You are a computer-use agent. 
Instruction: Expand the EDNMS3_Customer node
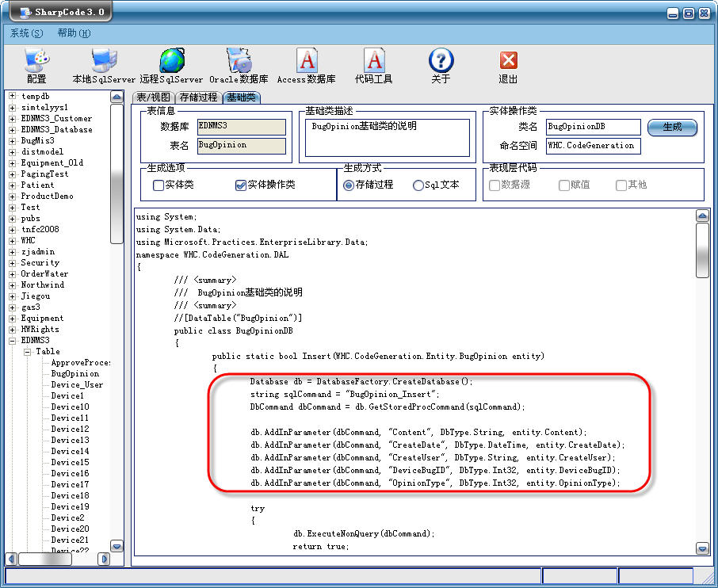pos(13,119)
